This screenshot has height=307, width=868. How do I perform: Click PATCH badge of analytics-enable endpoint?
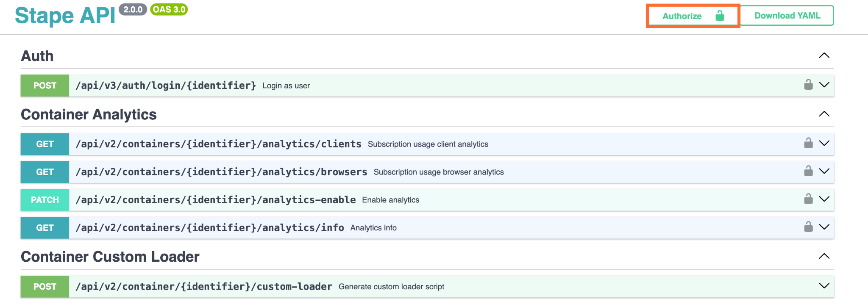click(45, 200)
